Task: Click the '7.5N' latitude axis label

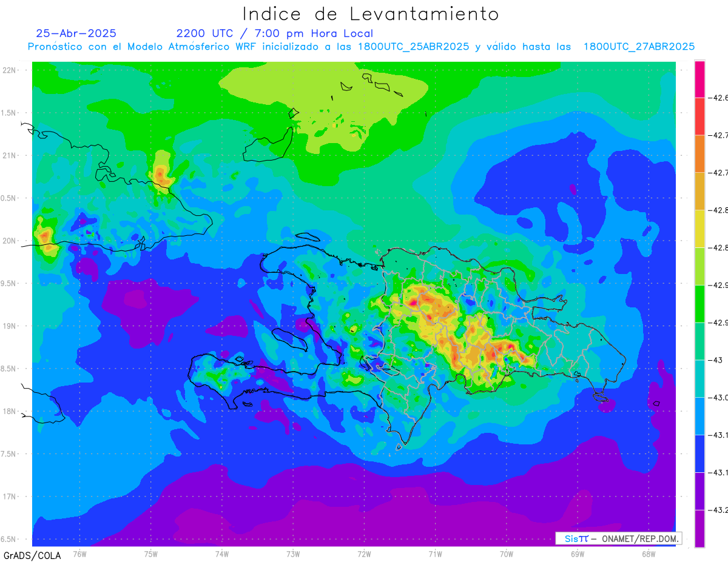Action: point(9,454)
